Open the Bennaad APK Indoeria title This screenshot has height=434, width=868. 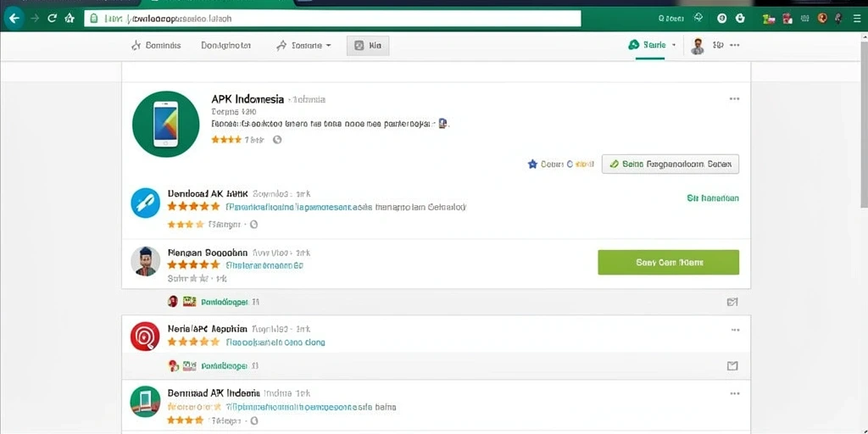pos(214,393)
